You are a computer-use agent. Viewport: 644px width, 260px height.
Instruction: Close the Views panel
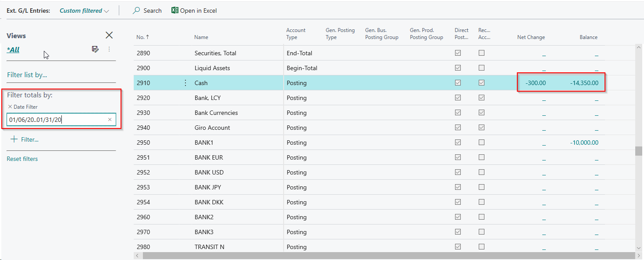click(109, 35)
